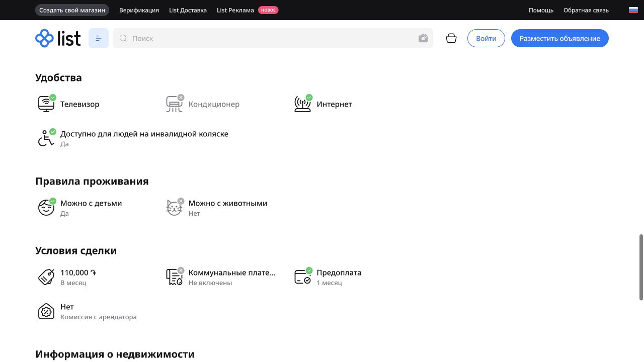The width and height of the screenshot is (644, 362).
Task: Open the categories menu button
Action: point(99,38)
